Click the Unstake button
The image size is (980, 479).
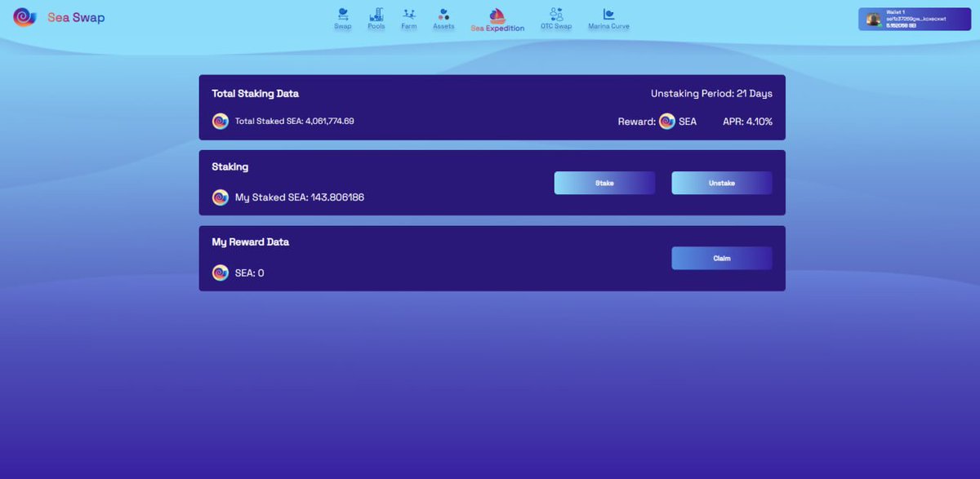point(722,183)
